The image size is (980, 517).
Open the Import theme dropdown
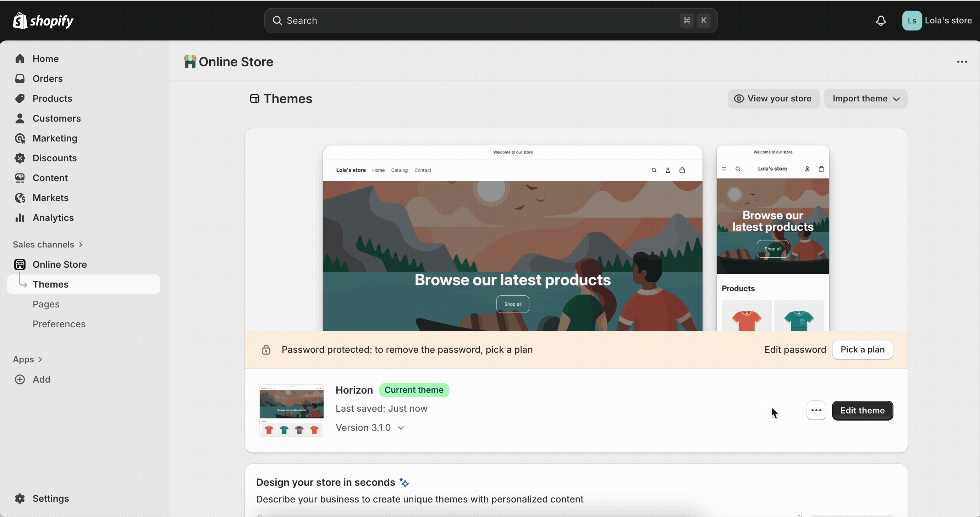pyautogui.click(x=865, y=99)
